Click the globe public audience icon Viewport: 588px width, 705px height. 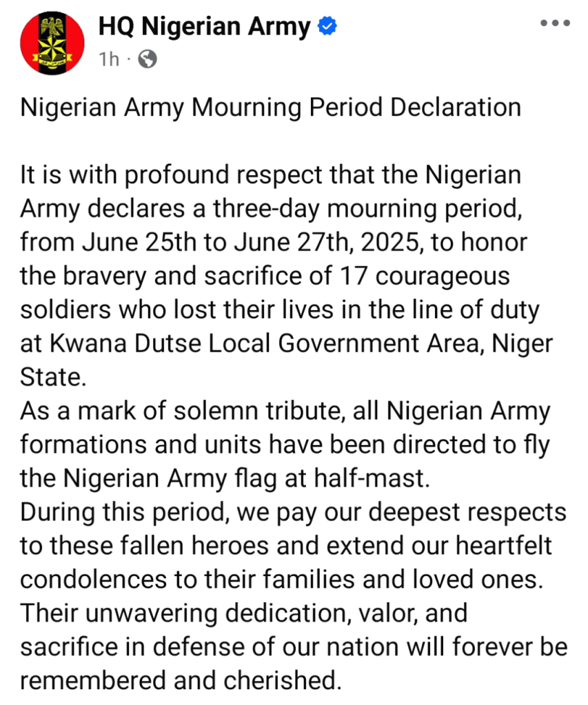[x=148, y=60]
